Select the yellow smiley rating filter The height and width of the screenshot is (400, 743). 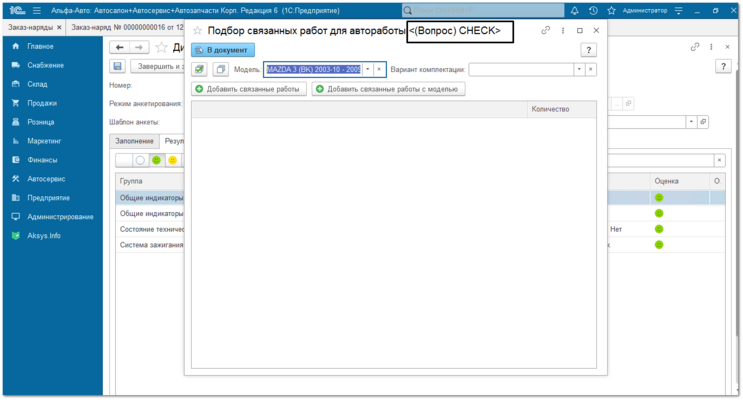(x=172, y=160)
